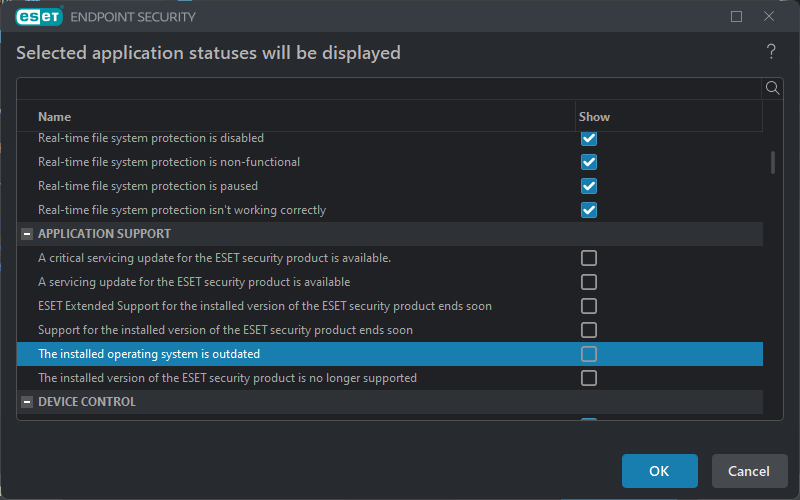Open help via question mark icon
The height and width of the screenshot is (500, 800).
click(771, 52)
